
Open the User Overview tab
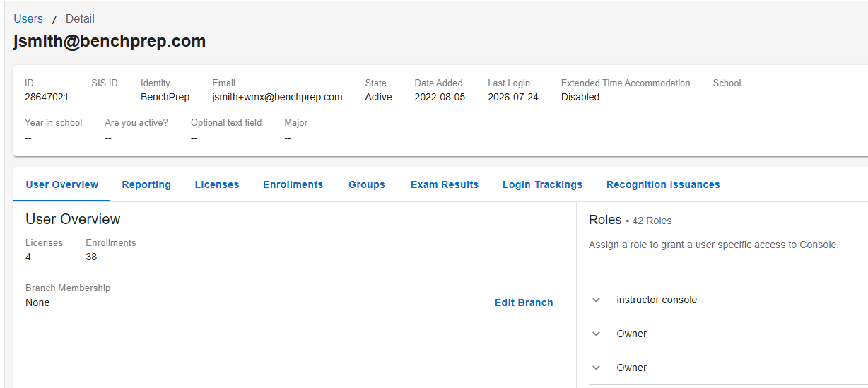tap(62, 184)
